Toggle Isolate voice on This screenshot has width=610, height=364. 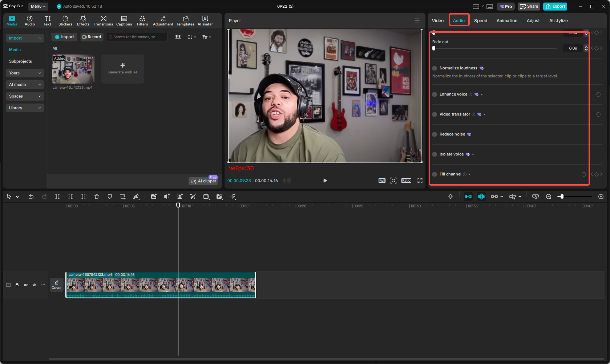[435, 154]
